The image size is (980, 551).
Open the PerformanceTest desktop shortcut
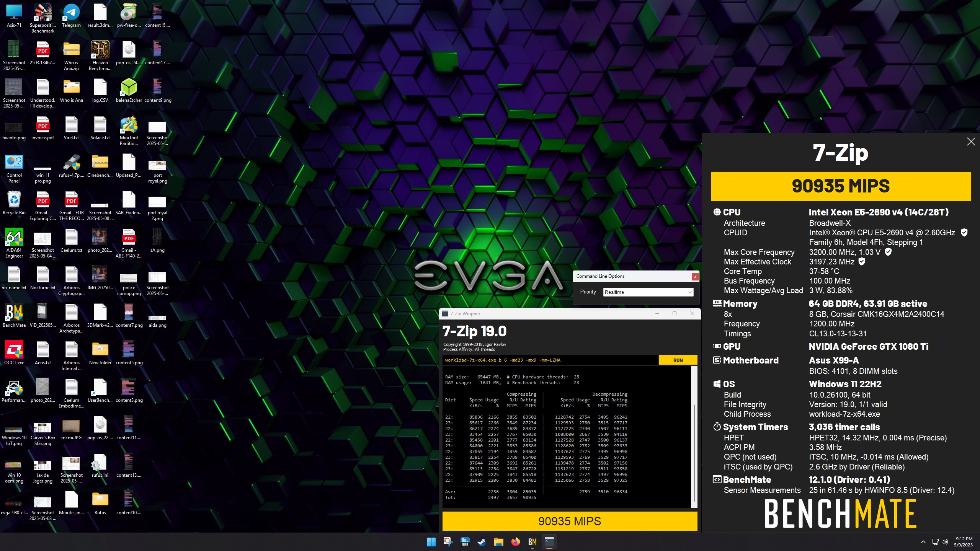click(x=14, y=390)
